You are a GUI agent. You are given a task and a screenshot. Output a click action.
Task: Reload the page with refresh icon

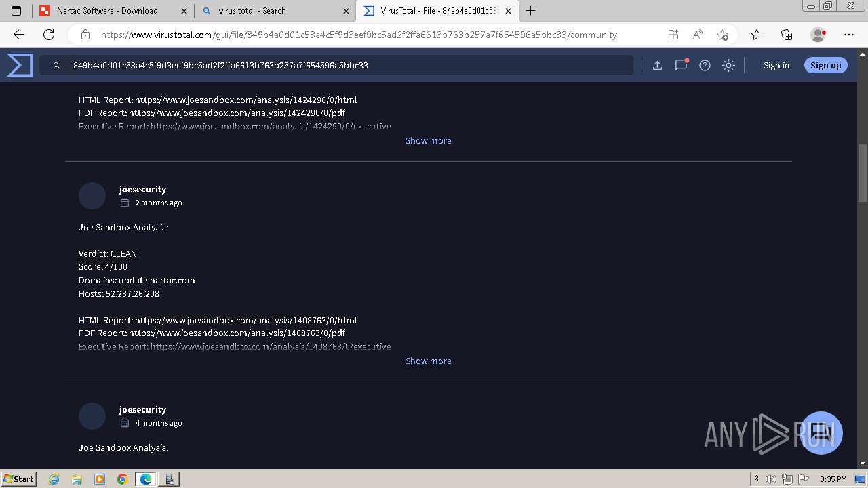click(49, 35)
